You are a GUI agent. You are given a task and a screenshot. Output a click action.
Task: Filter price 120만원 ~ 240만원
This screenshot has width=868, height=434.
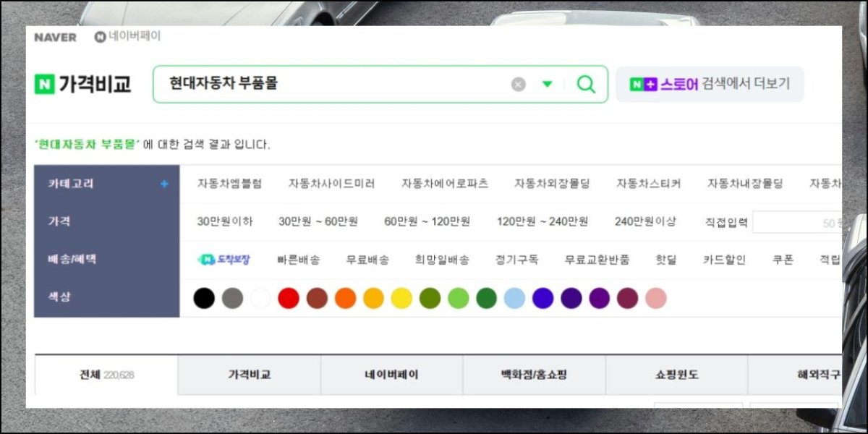click(542, 222)
